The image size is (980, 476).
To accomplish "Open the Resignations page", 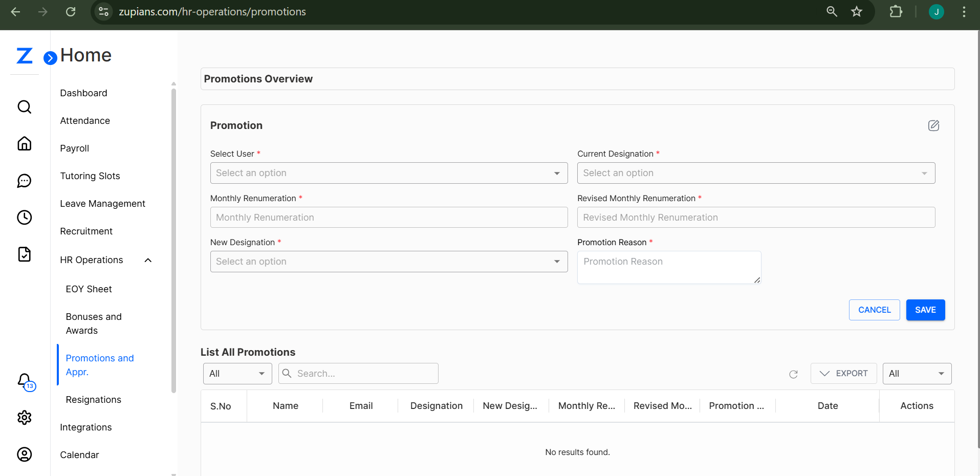I will click(93, 399).
